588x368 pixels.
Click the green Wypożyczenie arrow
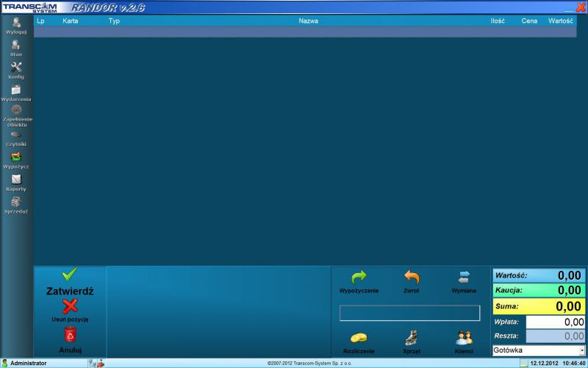359,277
